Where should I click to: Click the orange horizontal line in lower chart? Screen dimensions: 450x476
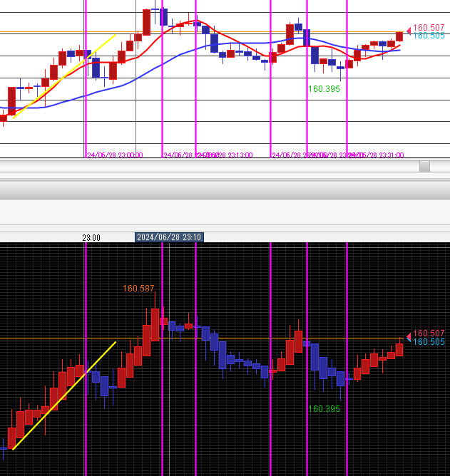tap(235, 338)
